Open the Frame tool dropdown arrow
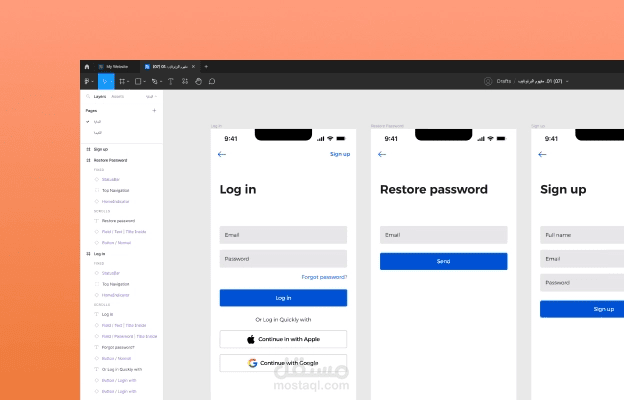Viewport: 624px width, 400px height. click(x=128, y=82)
